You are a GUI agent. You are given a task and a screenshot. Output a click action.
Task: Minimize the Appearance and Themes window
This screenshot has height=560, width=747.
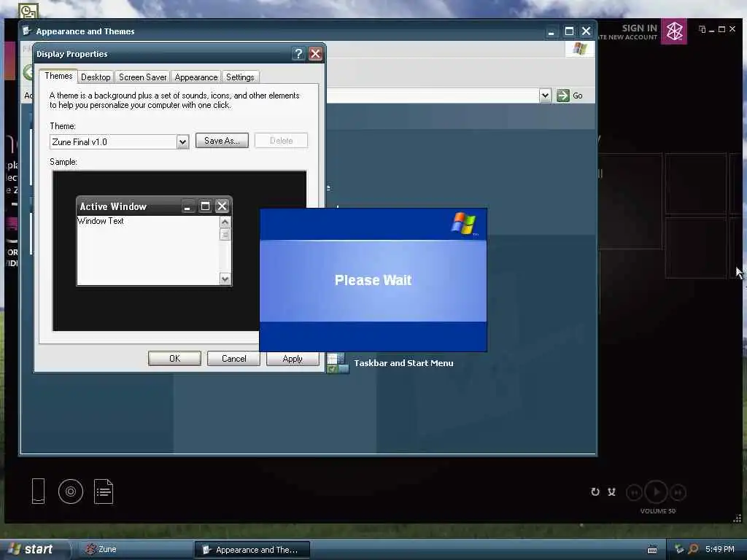tap(551, 31)
